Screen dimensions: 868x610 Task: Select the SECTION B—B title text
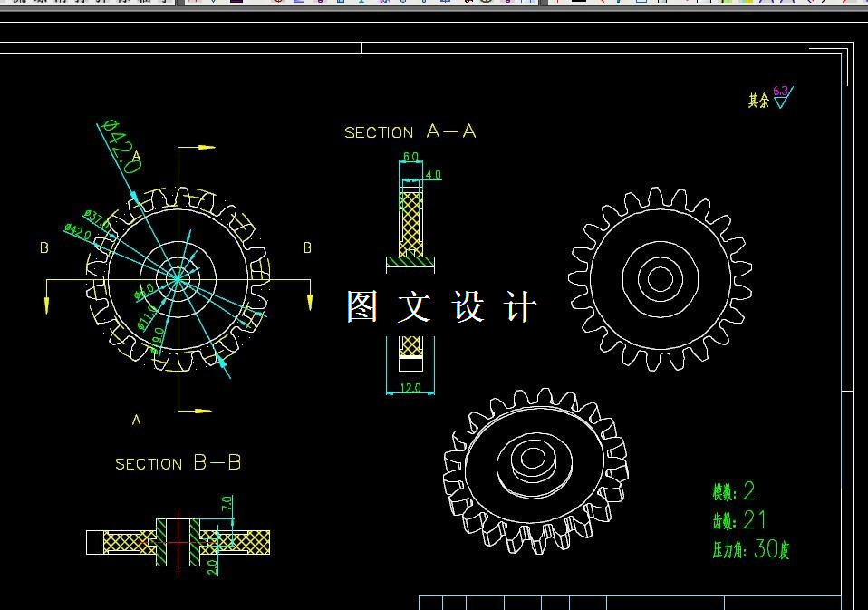click(178, 463)
